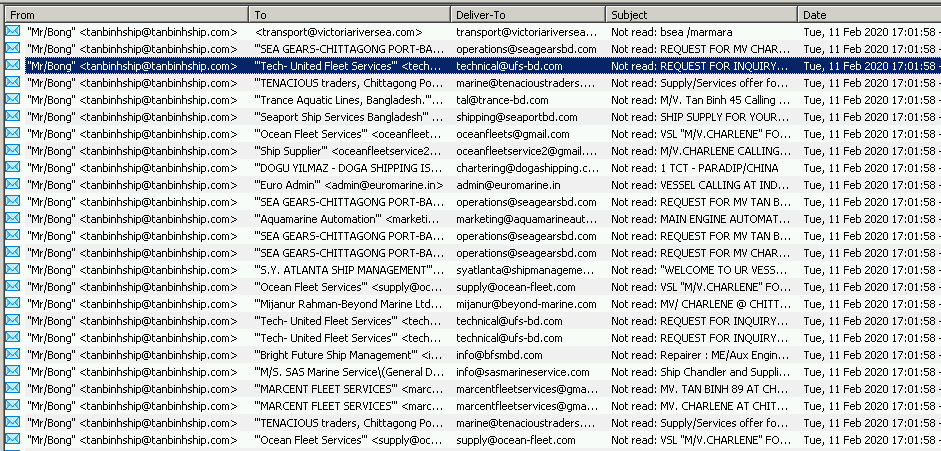Select the tal@trance-bd.com Deliver-To cell

point(502,100)
